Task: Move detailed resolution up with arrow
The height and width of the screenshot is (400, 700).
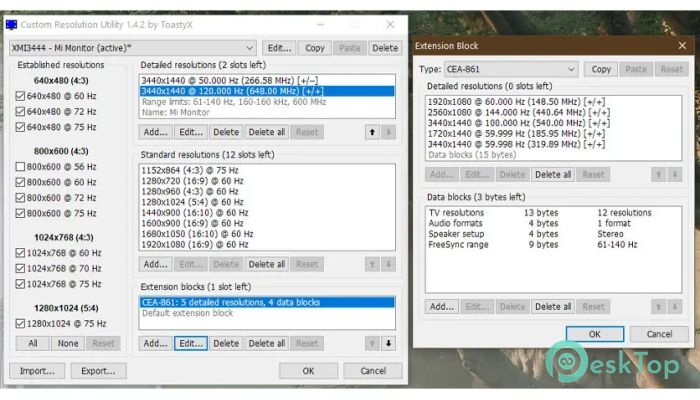Action: point(372,132)
